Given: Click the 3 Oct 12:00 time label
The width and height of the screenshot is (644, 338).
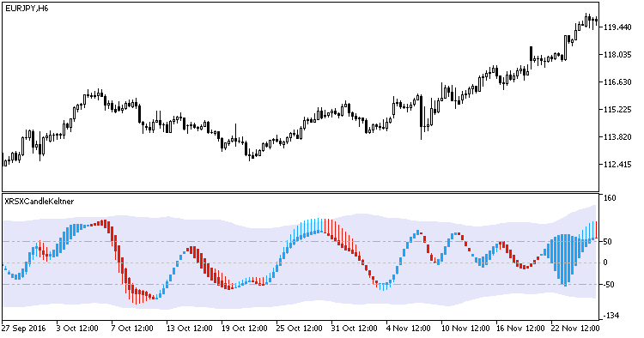Looking at the screenshot, I should 77,329.
